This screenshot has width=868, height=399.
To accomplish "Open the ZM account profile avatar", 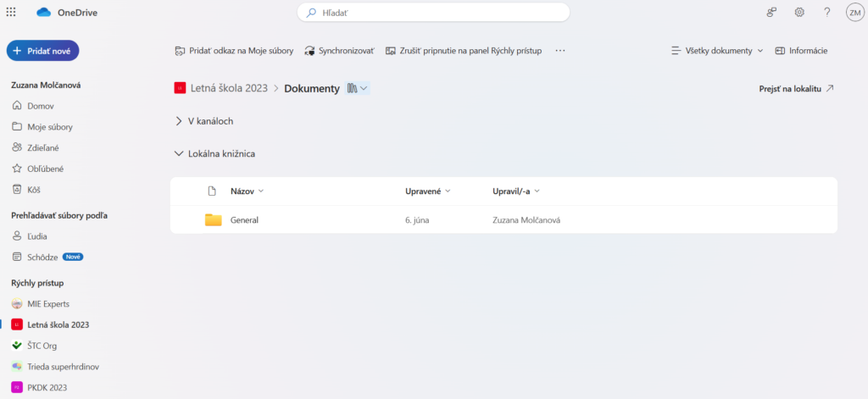I will [x=854, y=12].
